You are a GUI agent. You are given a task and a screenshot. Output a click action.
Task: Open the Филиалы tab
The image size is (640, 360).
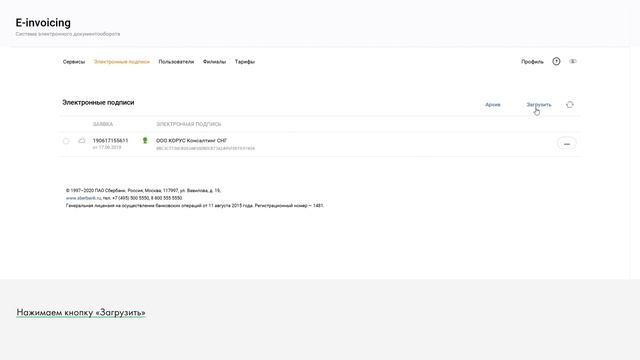[214, 62]
